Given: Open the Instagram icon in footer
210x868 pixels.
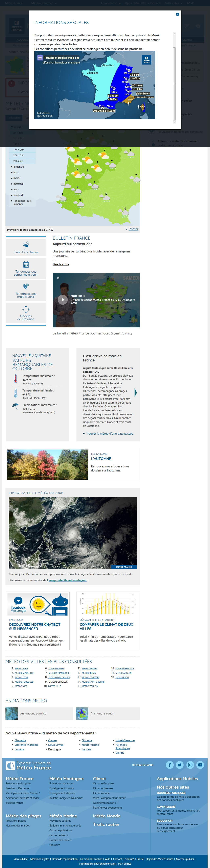Looking at the screenshot, I should coord(190,765).
